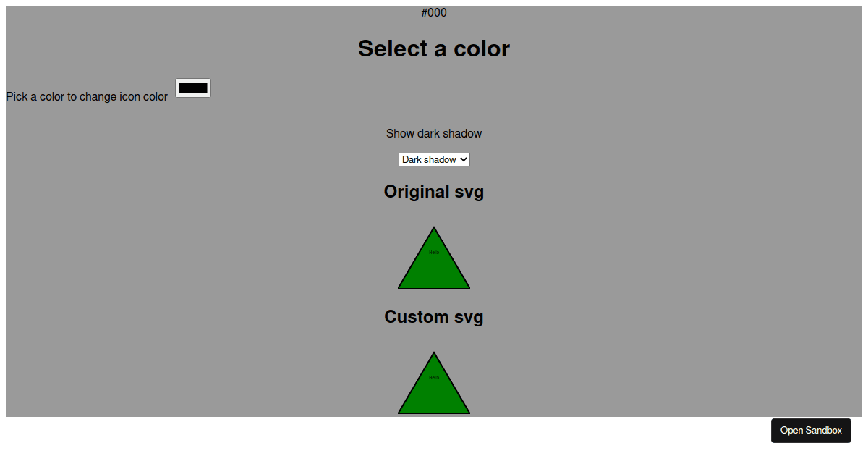Click the 'Show dark shadow' label
The height and width of the screenshot is (456, 868).
pyautogui.click(x=434, y=133)
